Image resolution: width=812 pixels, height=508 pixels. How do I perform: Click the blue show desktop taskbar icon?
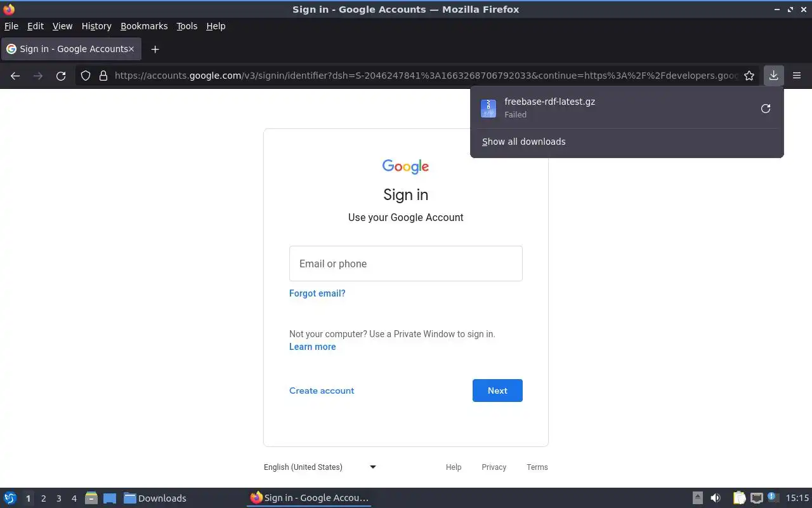(x=110, y=498)
